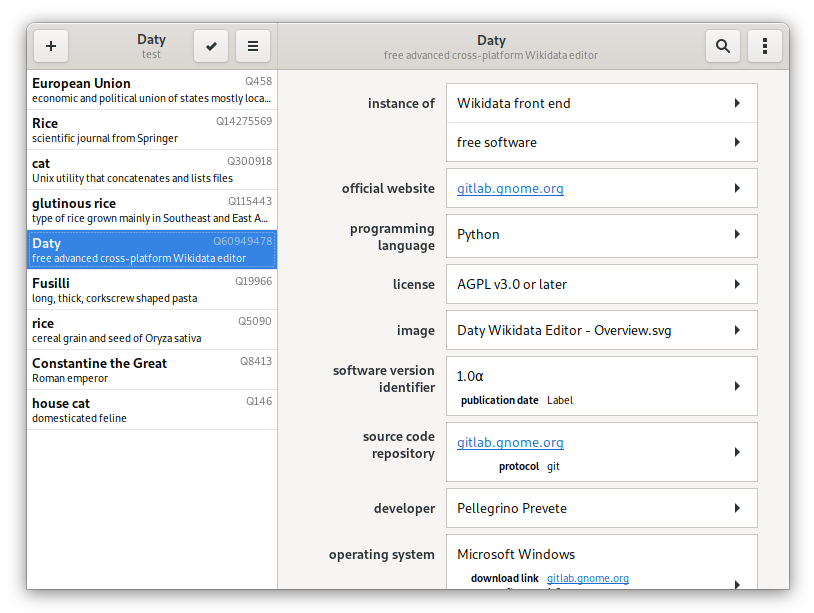Click the 'Roman emperor' description
Image resolution: width=814 pixels, height=613 pixels.
click(70, 378)
